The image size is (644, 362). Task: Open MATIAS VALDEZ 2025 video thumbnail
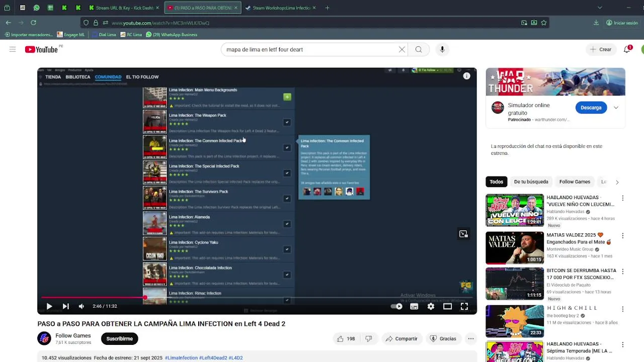pos(515,248)
